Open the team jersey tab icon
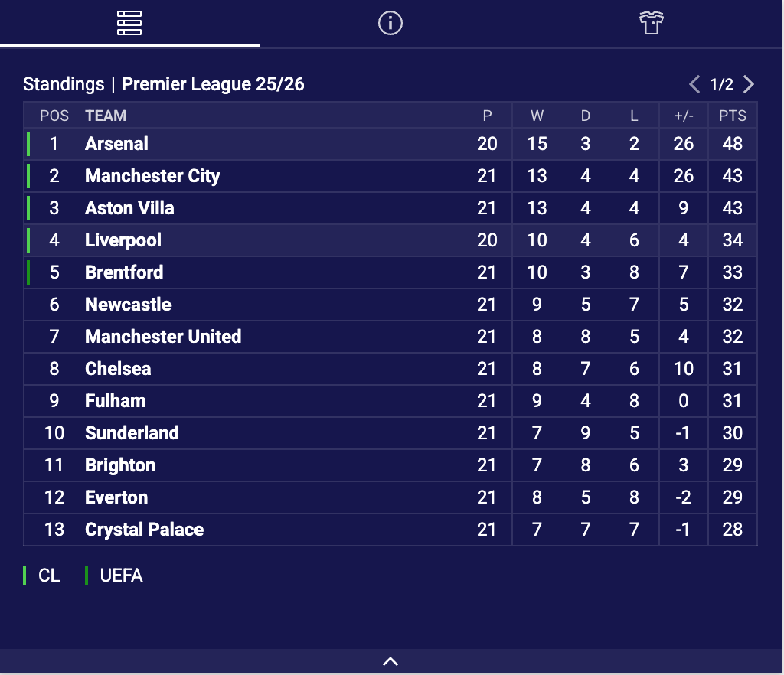Screen dimensions: 784x675 click(651, 24)
